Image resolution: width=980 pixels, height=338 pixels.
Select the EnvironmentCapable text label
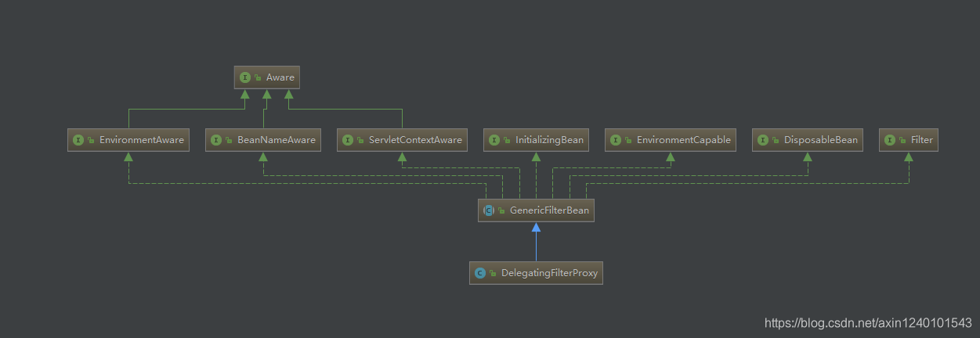(x=683, y=141)
